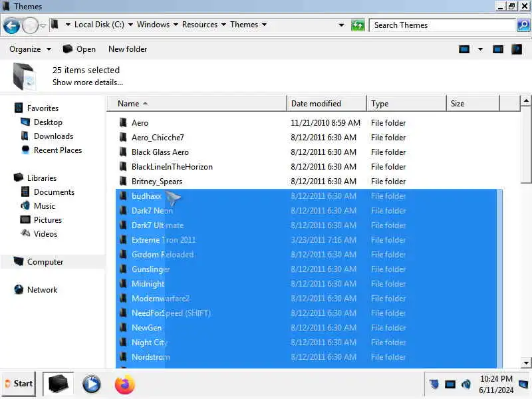Click scrollbar down arrow in file list
Viewport: 532px width, 399px height.
point(526,362)
